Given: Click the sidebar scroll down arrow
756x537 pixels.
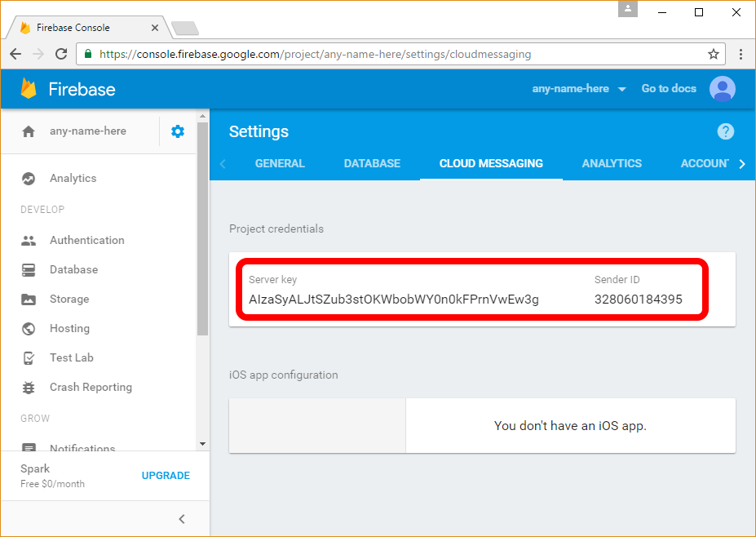Looking at the screenshot, I should 202,444.
